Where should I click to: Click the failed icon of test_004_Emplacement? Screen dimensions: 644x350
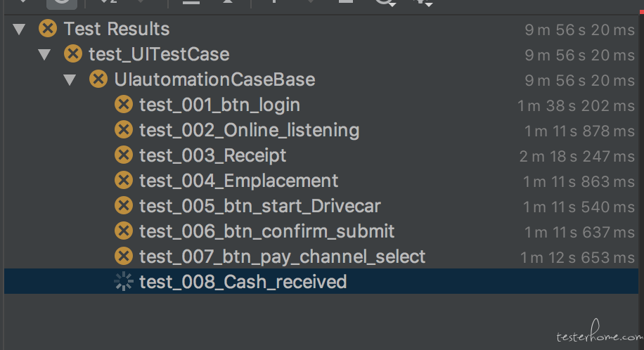(x=124, y=181)
